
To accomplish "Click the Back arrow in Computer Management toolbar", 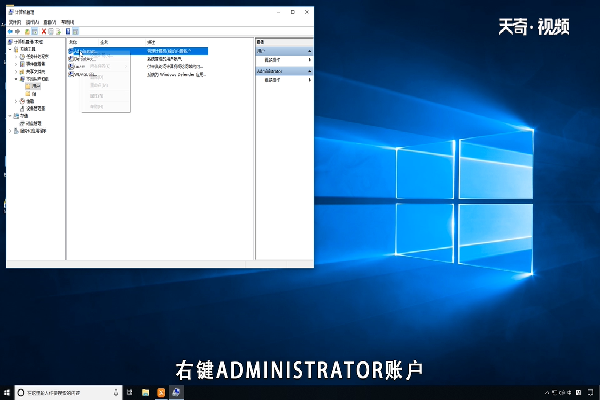I will coord(10,32).
